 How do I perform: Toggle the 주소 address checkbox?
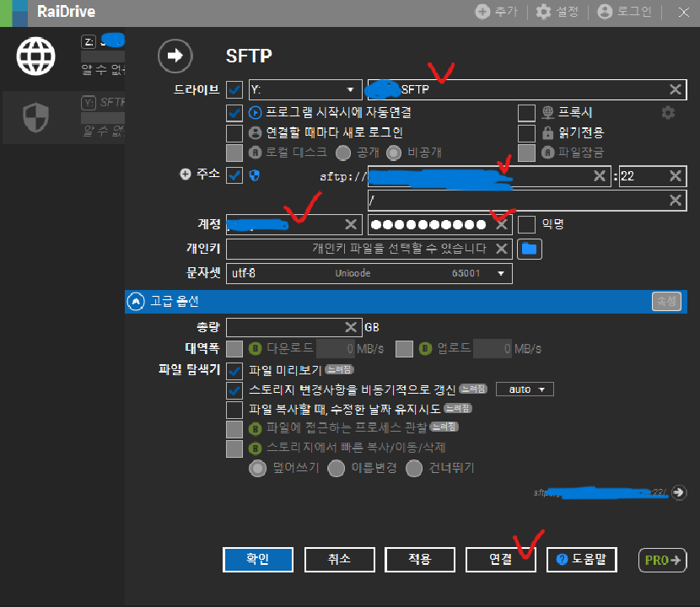pos(234,175)
